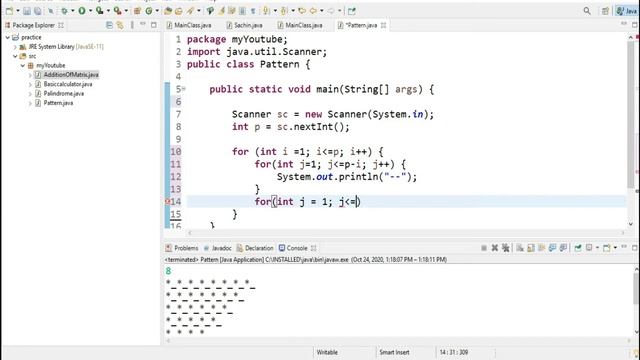
Task: Toggle Scroll Lock in Console toolbar
Action: (x=531, y=248)
